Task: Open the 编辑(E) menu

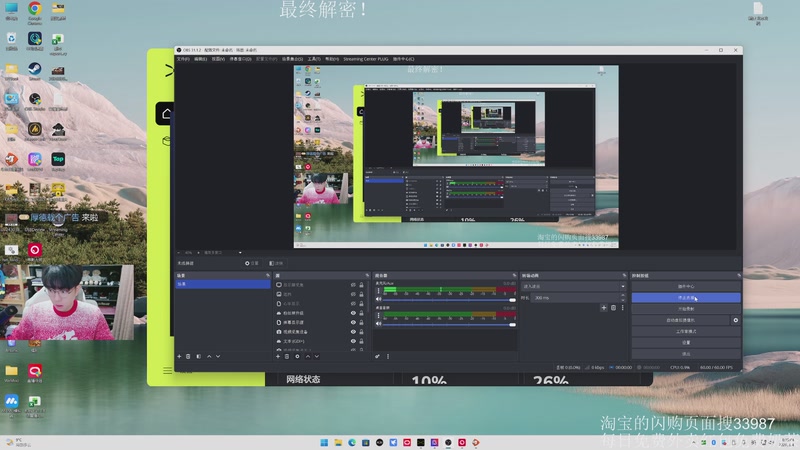Action: point(201,59)
